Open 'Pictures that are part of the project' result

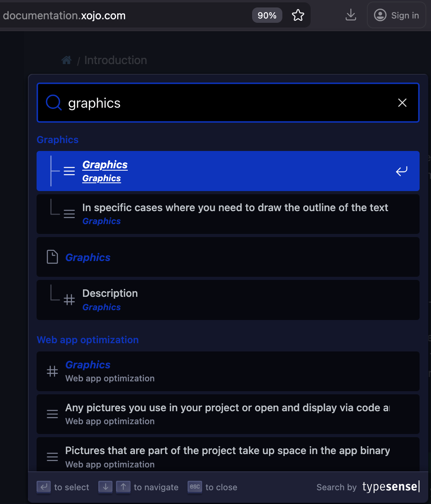tap(228, 456)
